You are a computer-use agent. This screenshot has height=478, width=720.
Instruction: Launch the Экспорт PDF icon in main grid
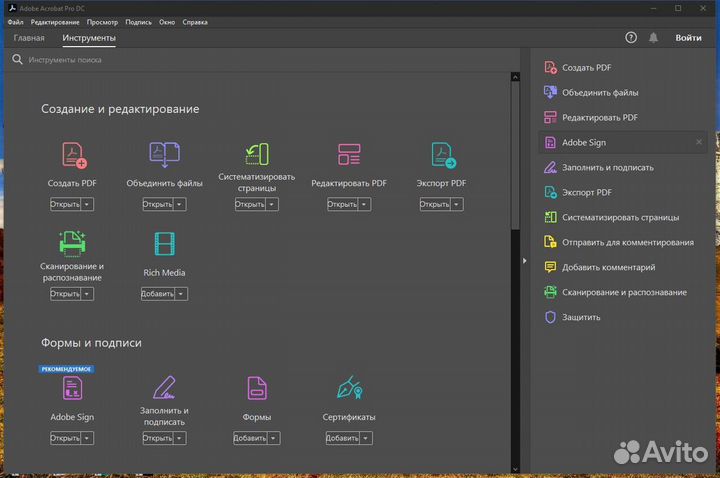443,155
